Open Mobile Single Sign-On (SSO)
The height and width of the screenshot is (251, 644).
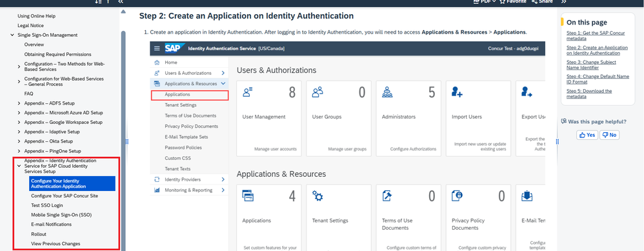coord(61,215)
